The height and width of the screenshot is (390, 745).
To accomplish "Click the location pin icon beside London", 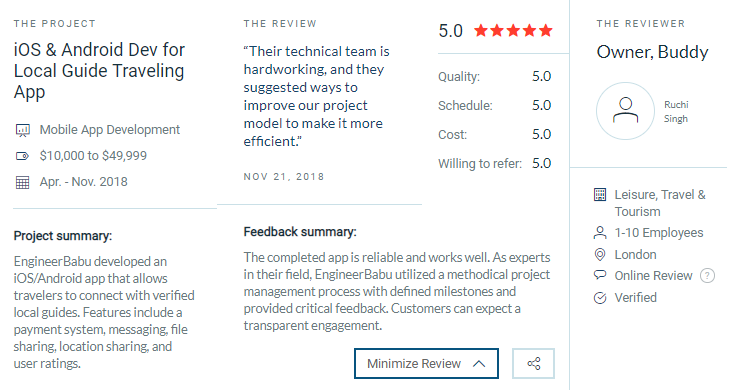I will (x=600, y=255).
